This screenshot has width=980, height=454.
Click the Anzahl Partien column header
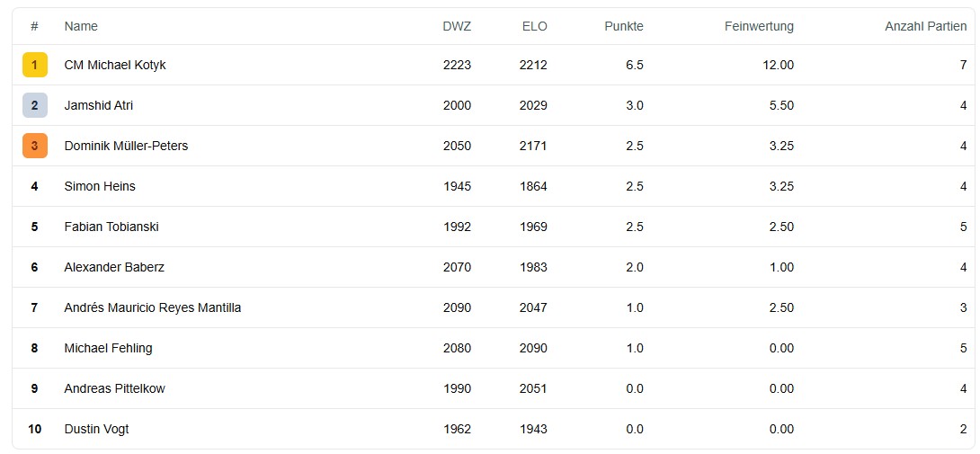coord(926,26)
